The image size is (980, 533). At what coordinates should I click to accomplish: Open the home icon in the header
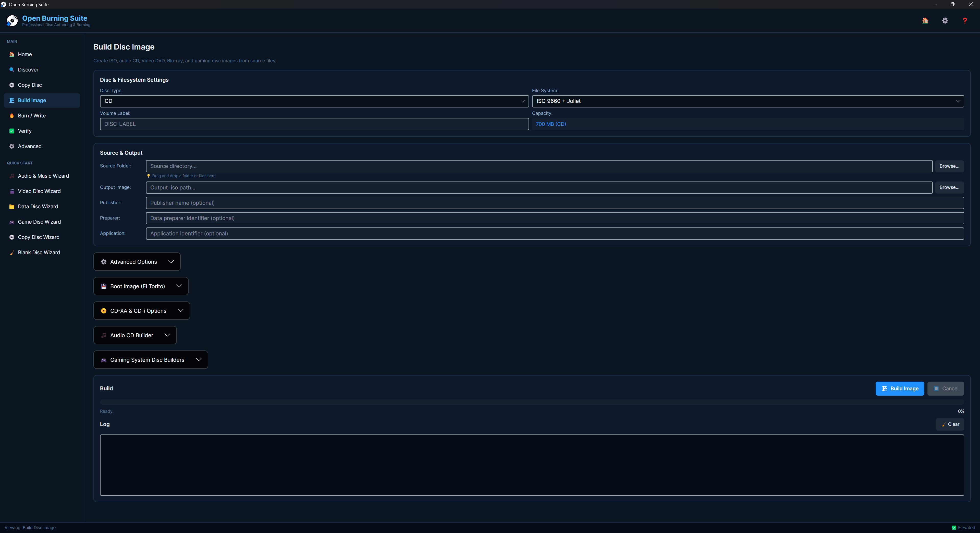(925, 20)
